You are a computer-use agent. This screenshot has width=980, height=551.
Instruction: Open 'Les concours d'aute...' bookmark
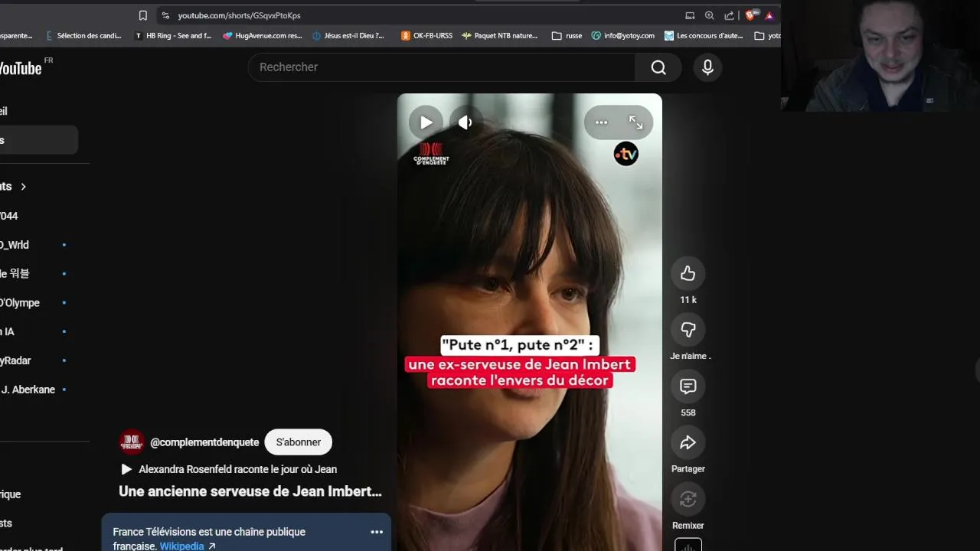click(704, 35)
